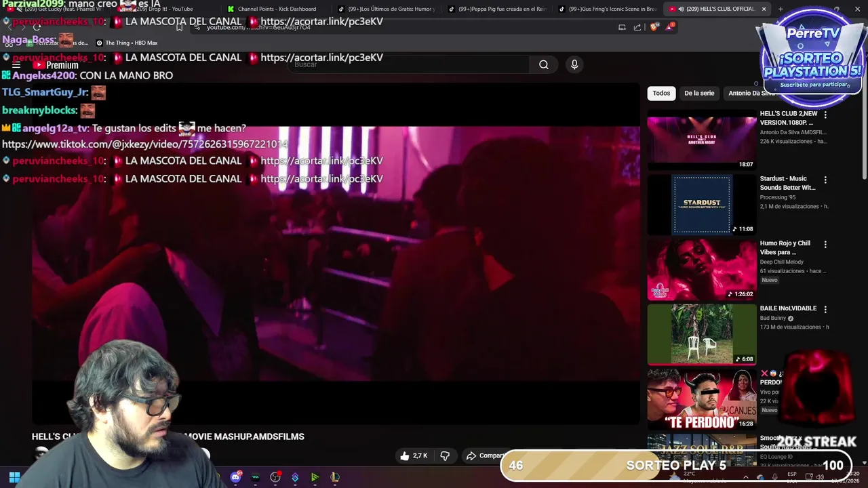Screen dimensions: 868x488
Task: Click the YouTube search magnifier button
Action: click(544, 64)
